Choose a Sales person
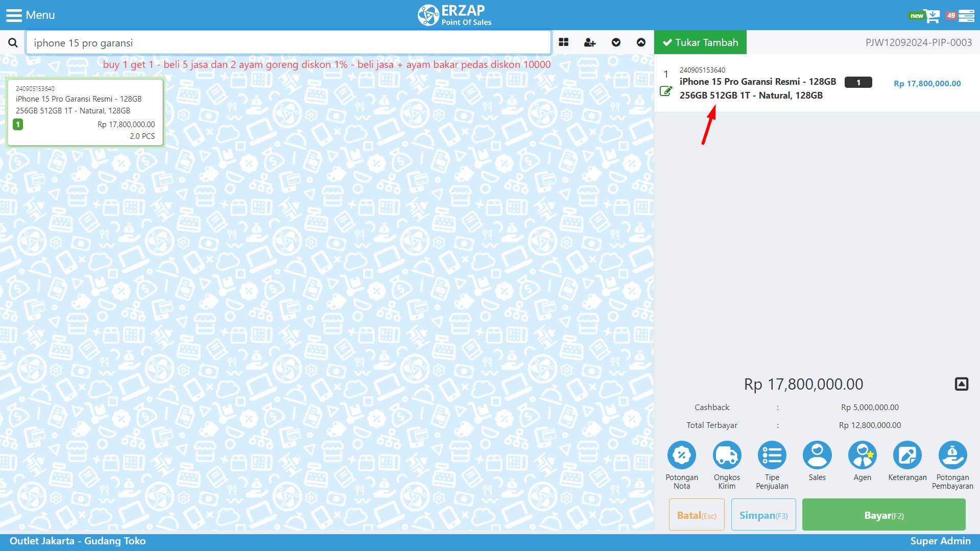This screenshot has height=551, width=980. point(817,461)
